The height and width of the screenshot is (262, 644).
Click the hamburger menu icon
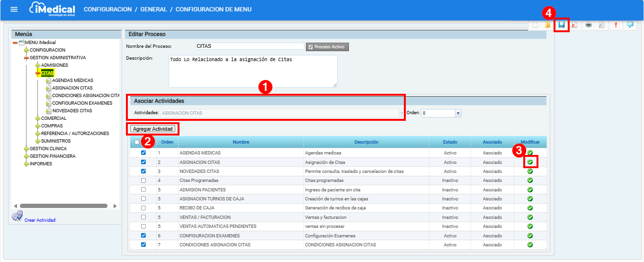(14, 9)
